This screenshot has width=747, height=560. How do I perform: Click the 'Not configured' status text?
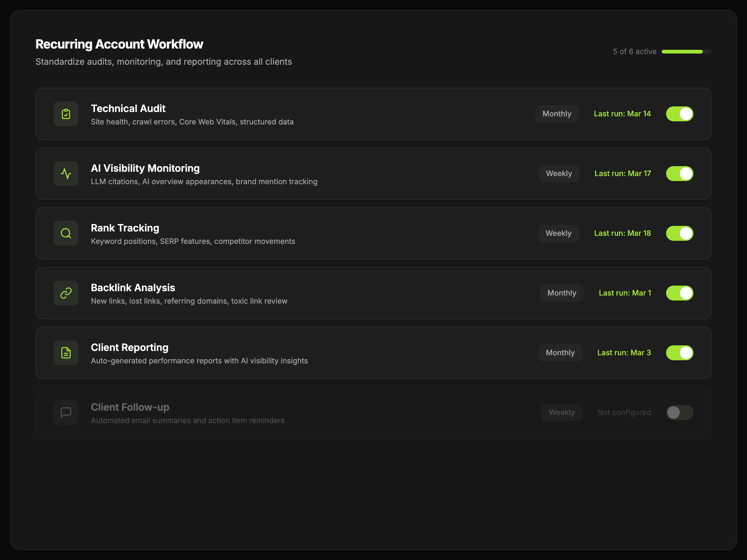pos(624,413)
